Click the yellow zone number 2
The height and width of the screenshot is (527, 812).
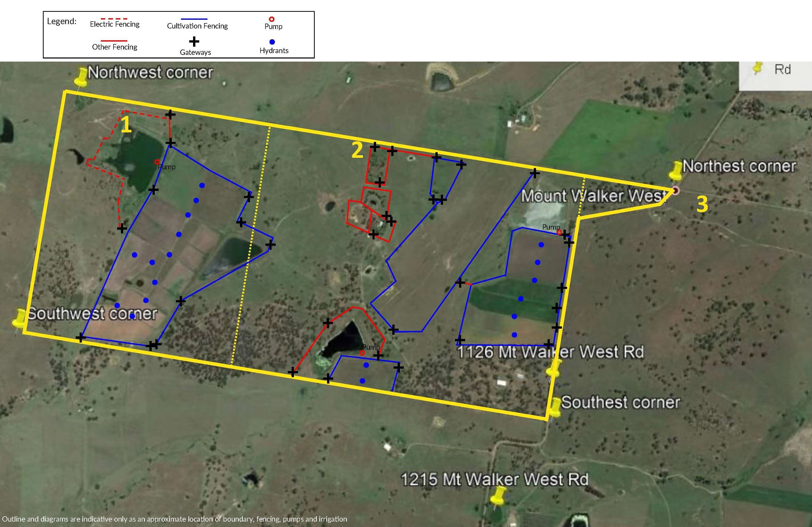coord(357,150)
